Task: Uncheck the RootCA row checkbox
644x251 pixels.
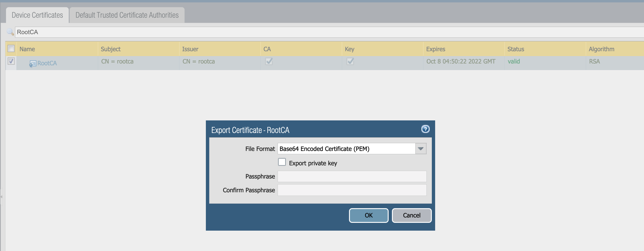Action: pyautogui.click(x=11, y=61)
